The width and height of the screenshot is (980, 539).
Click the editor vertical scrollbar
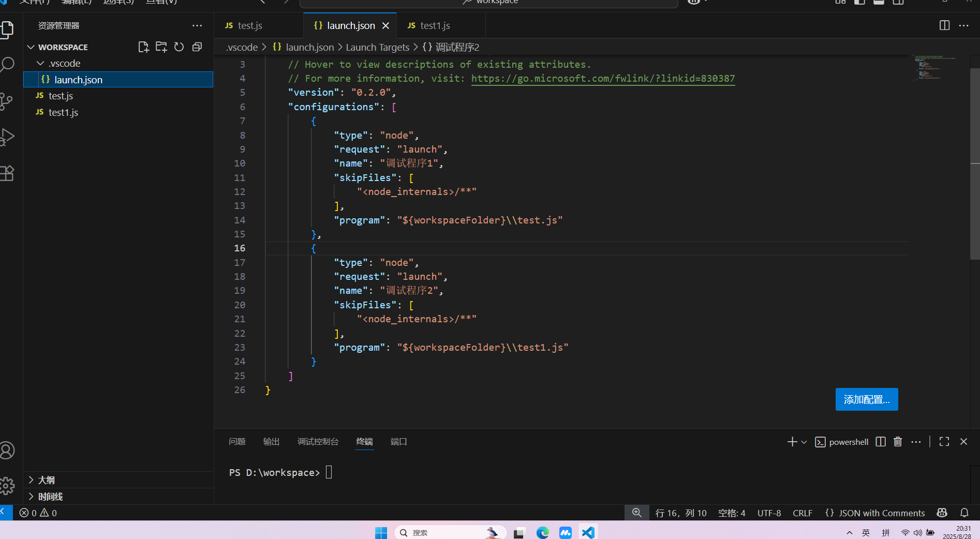pyautogui.click(x=975, y=164)
